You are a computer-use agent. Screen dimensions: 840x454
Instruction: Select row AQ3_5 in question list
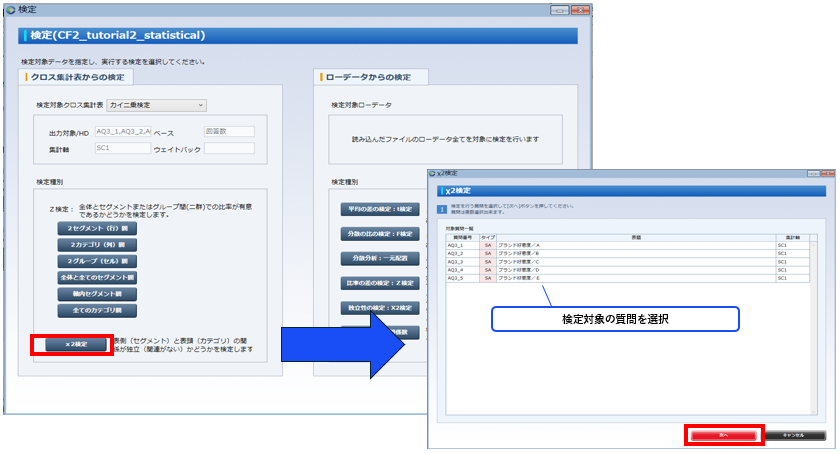[627, 278]
